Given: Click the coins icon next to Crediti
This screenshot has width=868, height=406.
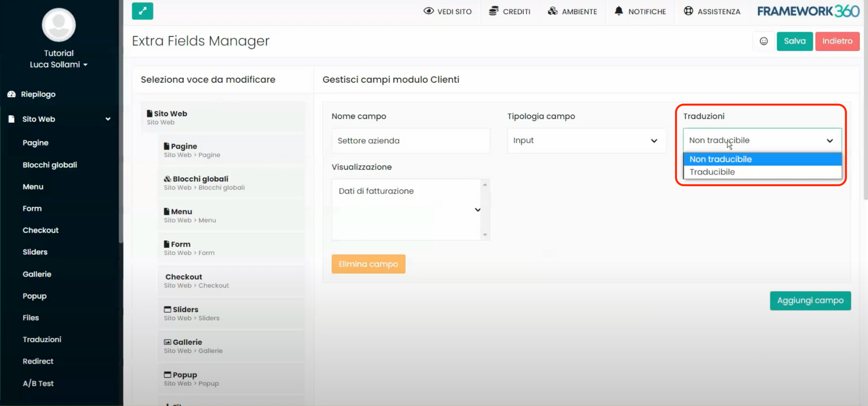Looking at the screenshot, I should click(493, 11).
